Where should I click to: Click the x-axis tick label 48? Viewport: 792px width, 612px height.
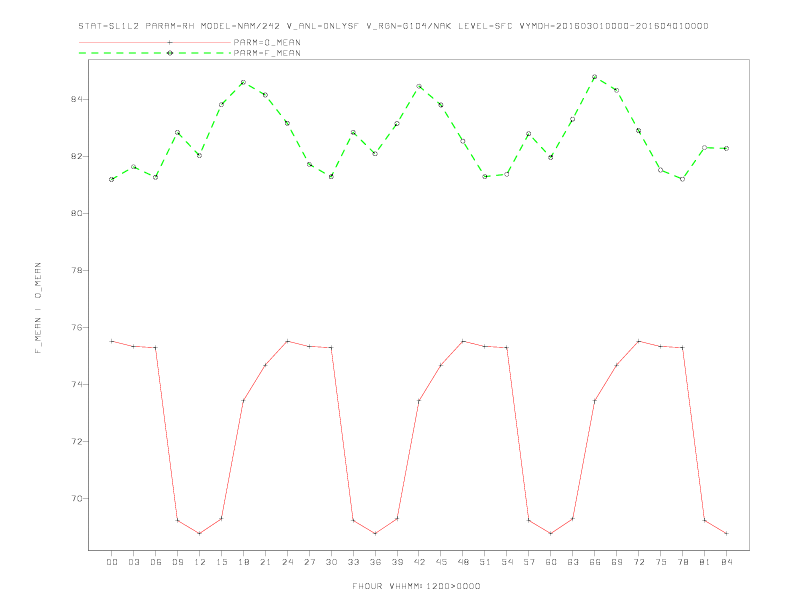point(463,562)
